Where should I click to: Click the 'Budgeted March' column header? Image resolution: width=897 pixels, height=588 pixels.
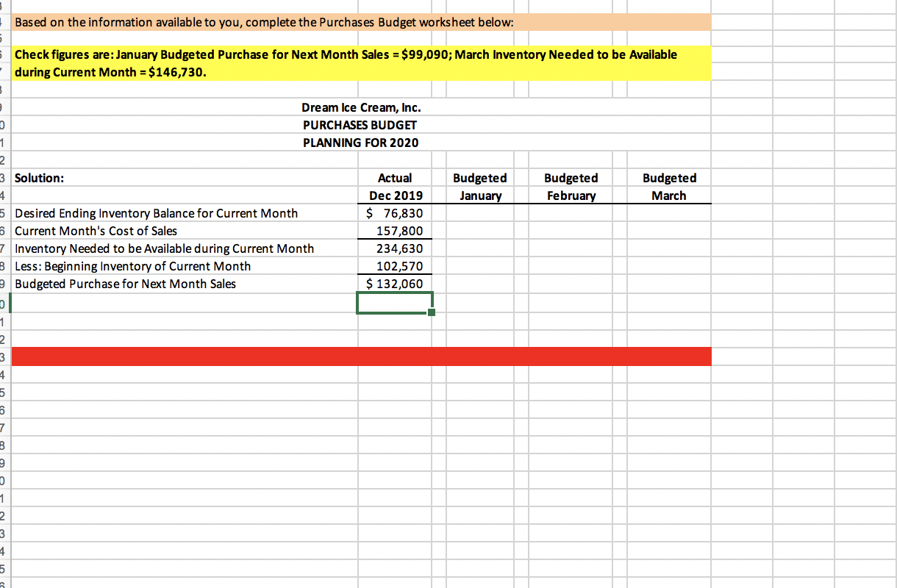click(668, 186)
